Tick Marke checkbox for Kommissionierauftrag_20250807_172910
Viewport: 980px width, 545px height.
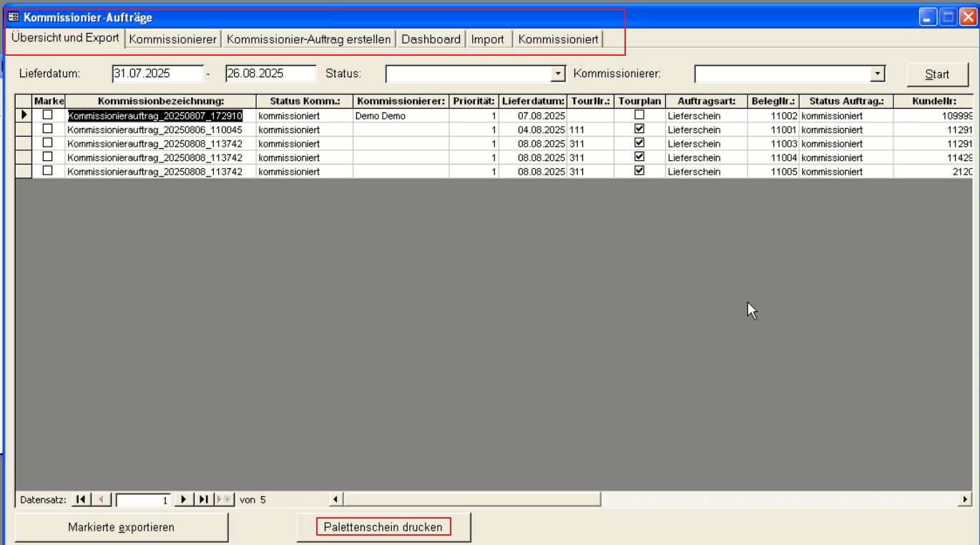tap(48, 114)
